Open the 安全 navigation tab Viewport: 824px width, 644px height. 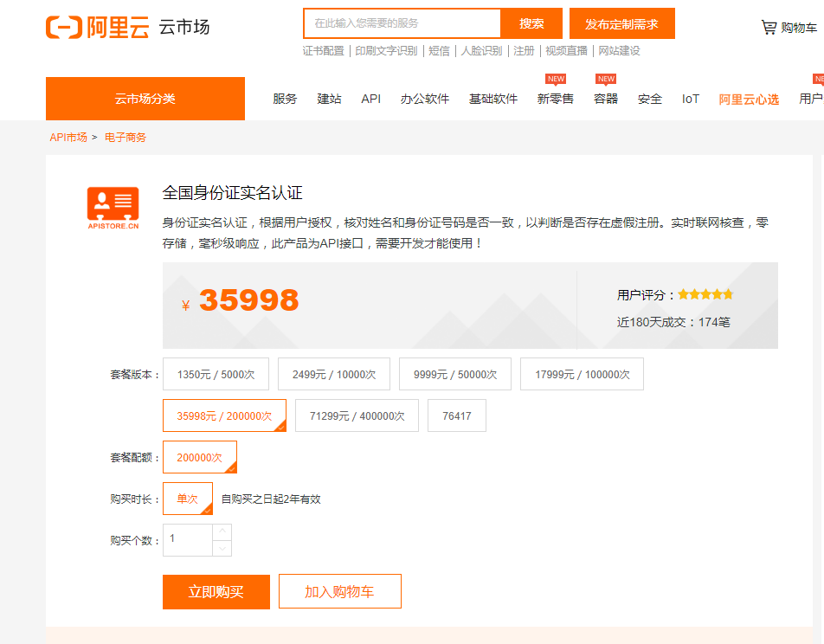[x=650, y=99]
